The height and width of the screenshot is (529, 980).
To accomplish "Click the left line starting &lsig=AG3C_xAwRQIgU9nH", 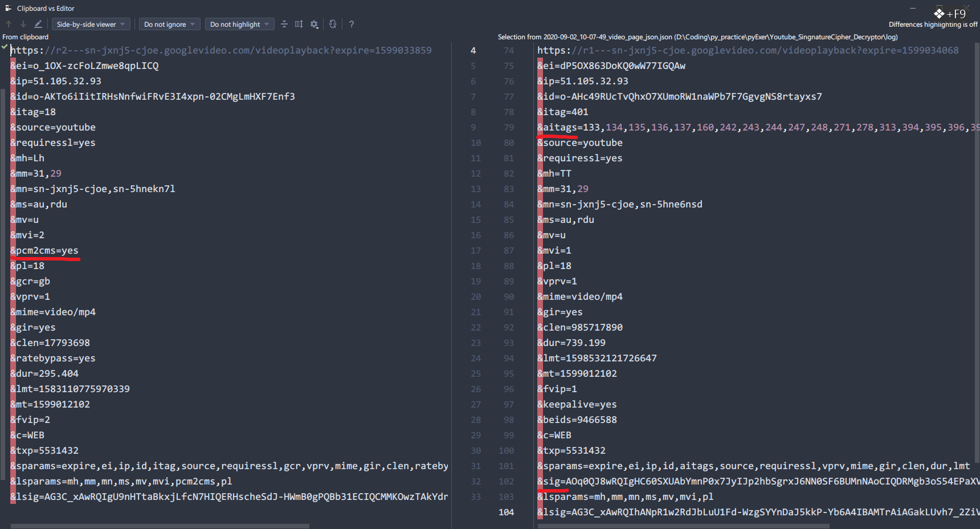I will click(229, 497).
